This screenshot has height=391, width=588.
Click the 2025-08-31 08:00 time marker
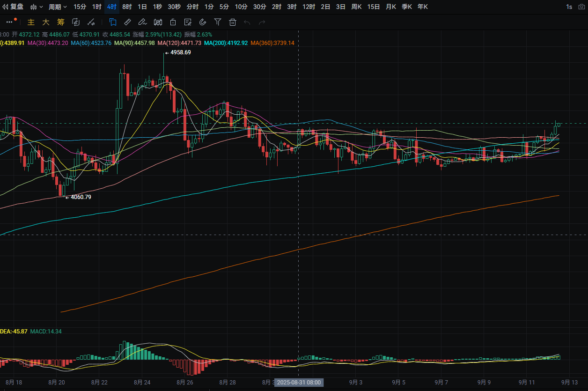[x=299, y=383]
